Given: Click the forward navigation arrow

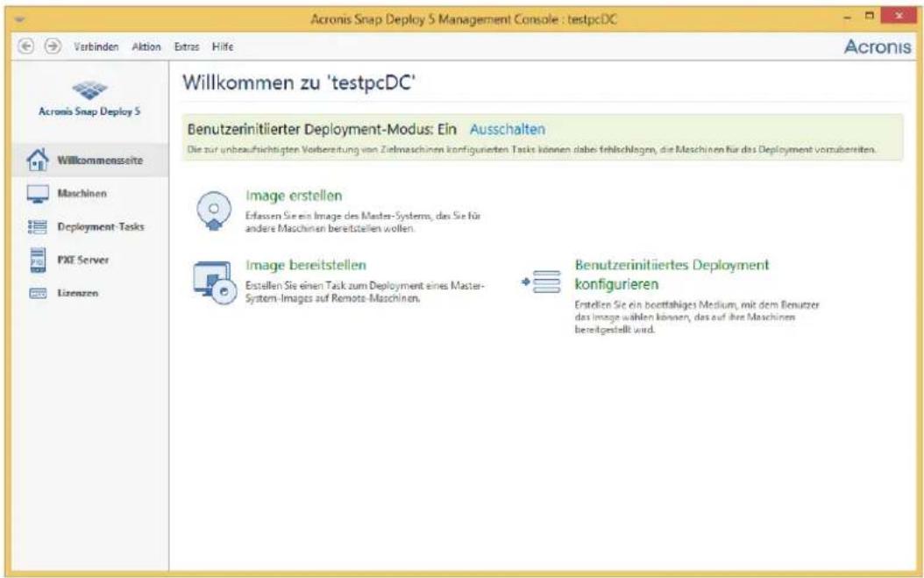Looking at the screenshot, I should (53, 46).
